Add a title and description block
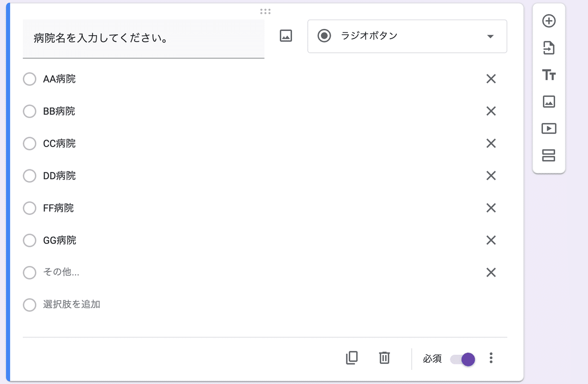This screenshot has width=588, height=384. [x=549, y=75]
